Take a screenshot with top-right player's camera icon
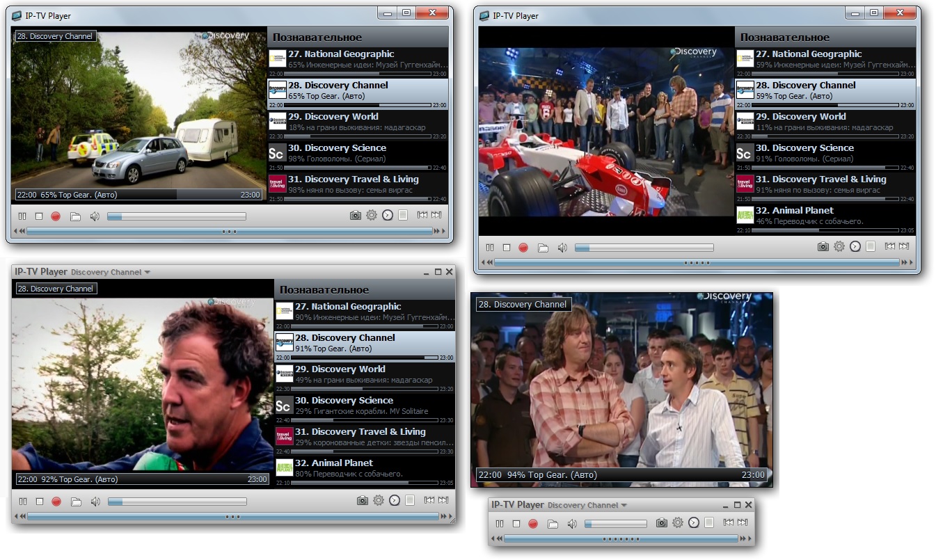The image size is (936, 560). (x=823, y=247)
